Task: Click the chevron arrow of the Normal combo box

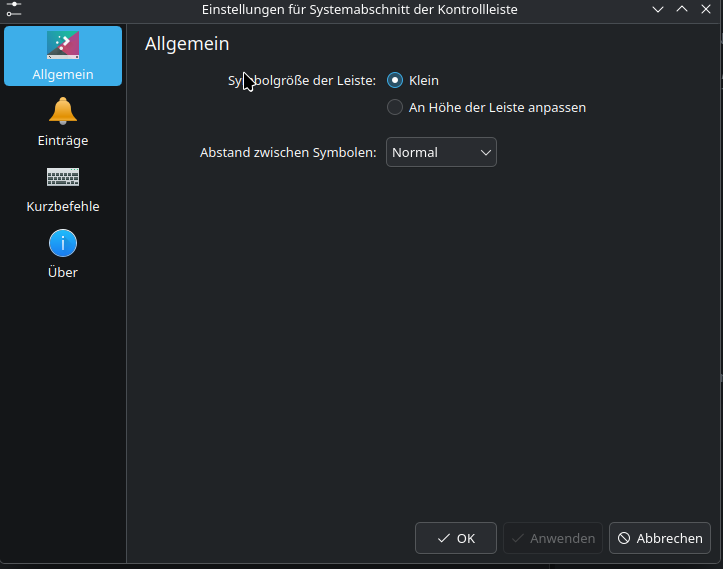Action: pyautogui.click(x=486, y=152)
